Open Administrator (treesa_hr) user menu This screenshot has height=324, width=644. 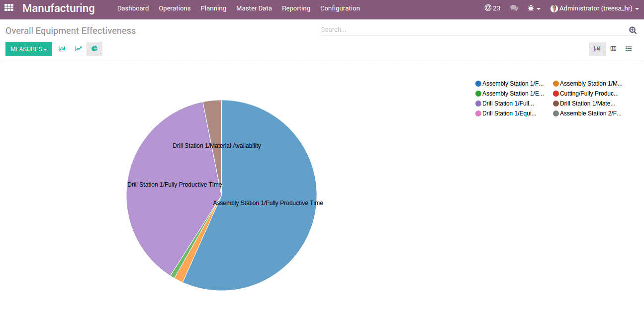(x=595, y=8)
